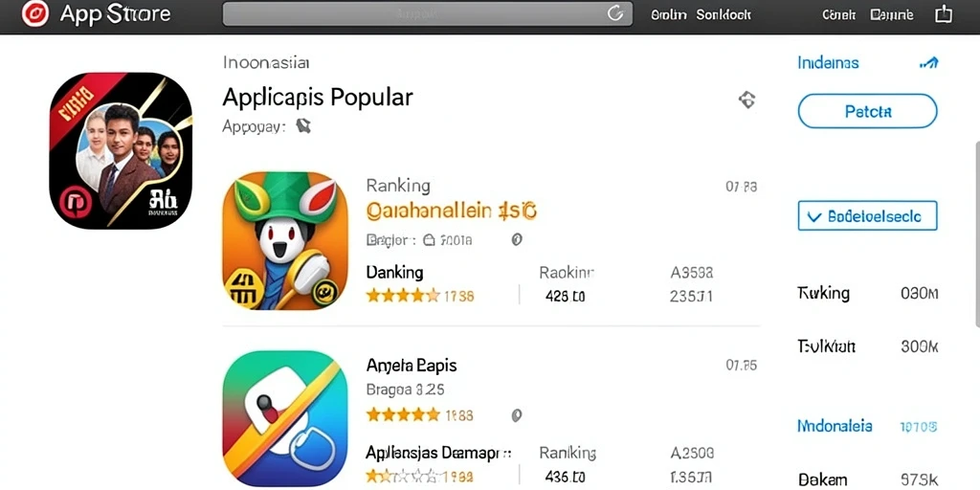Click the small tag icon after Appoyay

click(x=303, y=126)
